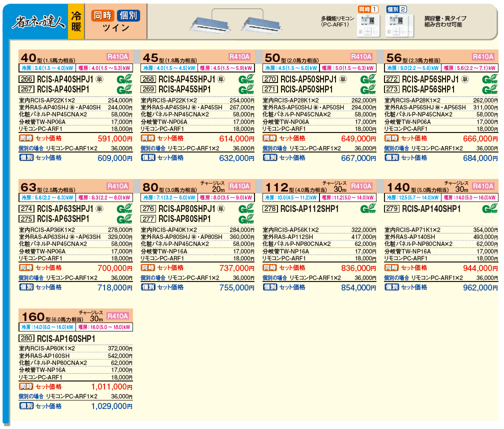Select the Green mark beside RCIS-AP80SHPJ1
This screenshot has width=504, height=429.
pos(246,208)
